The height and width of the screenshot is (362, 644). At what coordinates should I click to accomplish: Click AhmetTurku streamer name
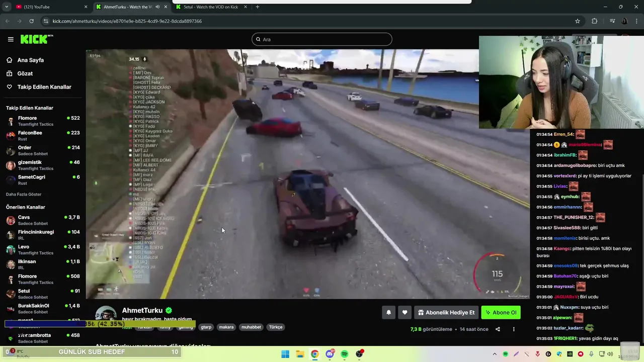tap(142, 311)
